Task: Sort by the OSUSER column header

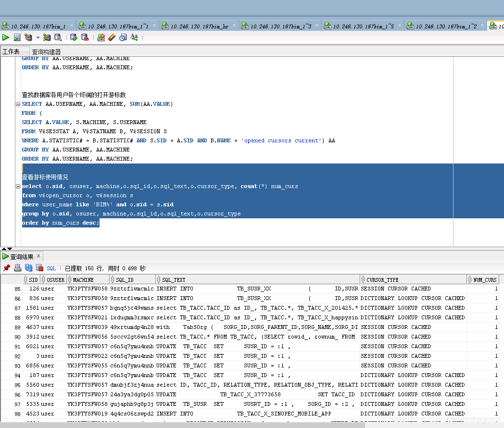Action: (x=53, y=280)
